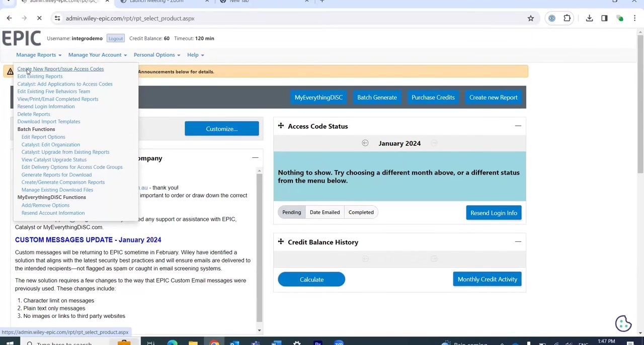
Task: Open Edit Report Options under Batch Functions
Action: click(43, 137)
